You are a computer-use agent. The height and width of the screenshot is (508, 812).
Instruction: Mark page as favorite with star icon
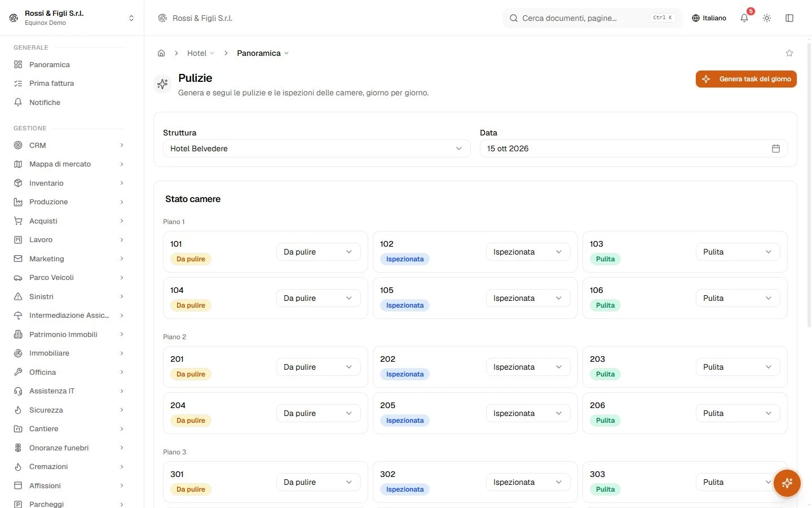[x=789, y=53]
